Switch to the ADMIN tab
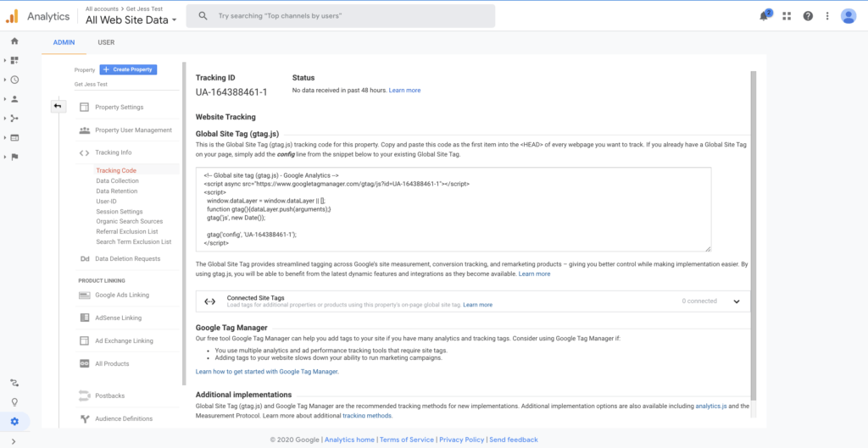This screenshot has width=868, height=448. [x=64, y=42]
